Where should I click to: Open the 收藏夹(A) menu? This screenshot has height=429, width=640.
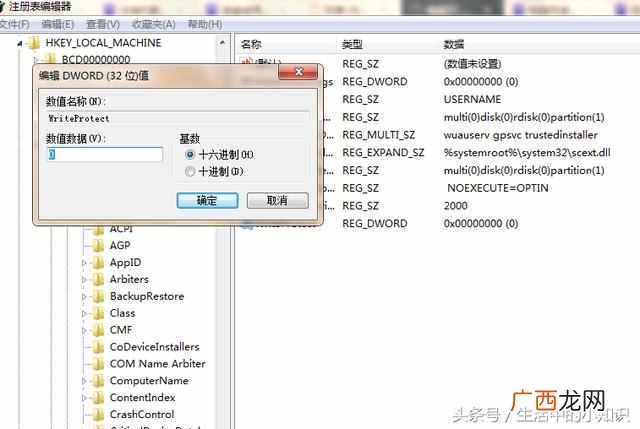[153, 25]
